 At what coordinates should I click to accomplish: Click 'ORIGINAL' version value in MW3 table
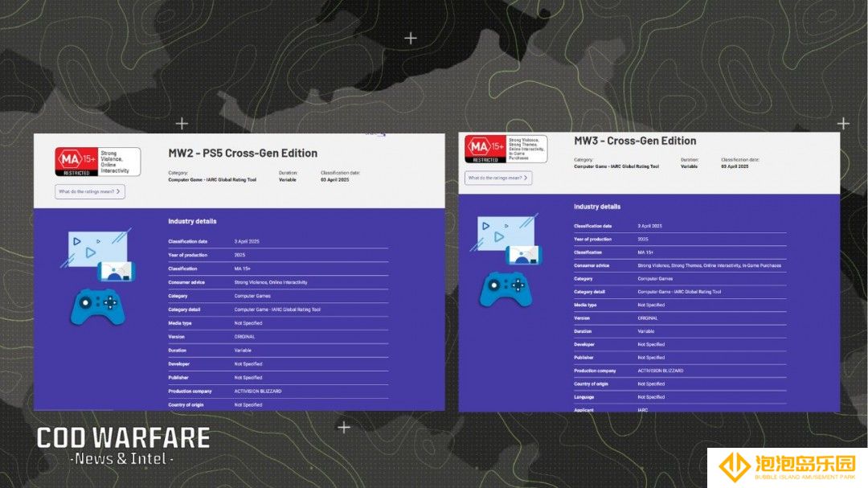[648, 318]
